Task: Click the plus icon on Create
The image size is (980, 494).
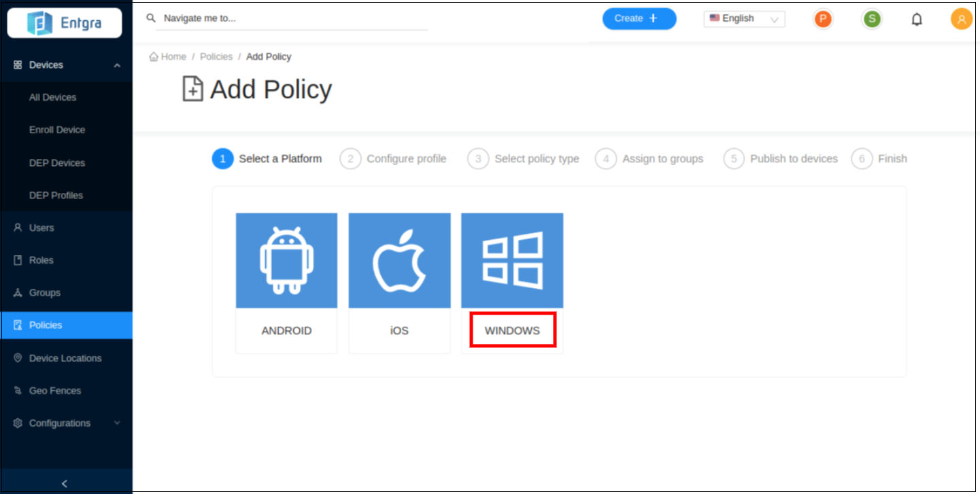Action: point(653,18)
